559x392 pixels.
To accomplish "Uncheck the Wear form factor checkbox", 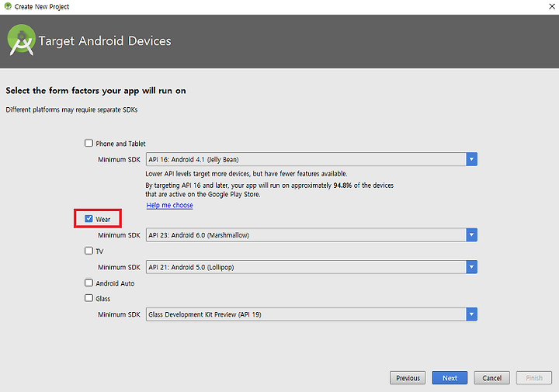I will coord(89,219).
